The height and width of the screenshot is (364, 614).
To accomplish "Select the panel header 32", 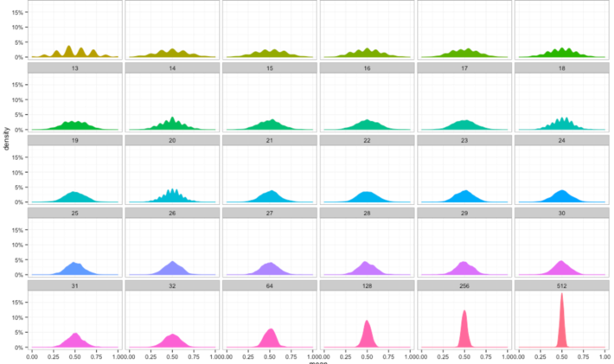I will [172, 285].
